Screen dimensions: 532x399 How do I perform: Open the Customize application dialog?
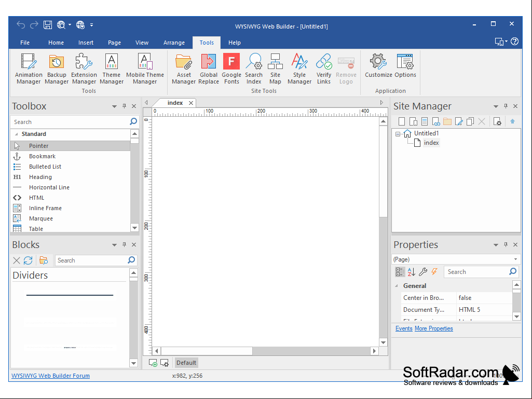[x=378, y=66]
